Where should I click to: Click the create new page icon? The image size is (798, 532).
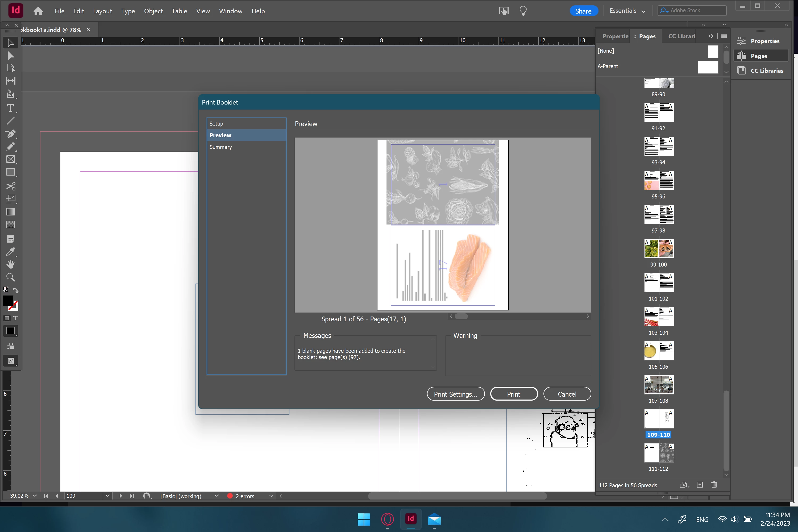point(700,485)
